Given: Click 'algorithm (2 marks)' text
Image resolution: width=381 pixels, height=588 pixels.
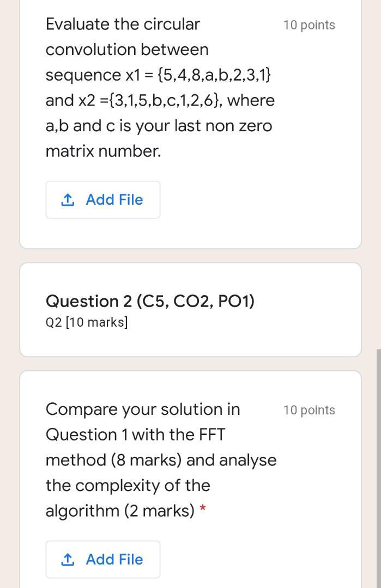Looking at the screenshot, I should (x=120, y=511).
